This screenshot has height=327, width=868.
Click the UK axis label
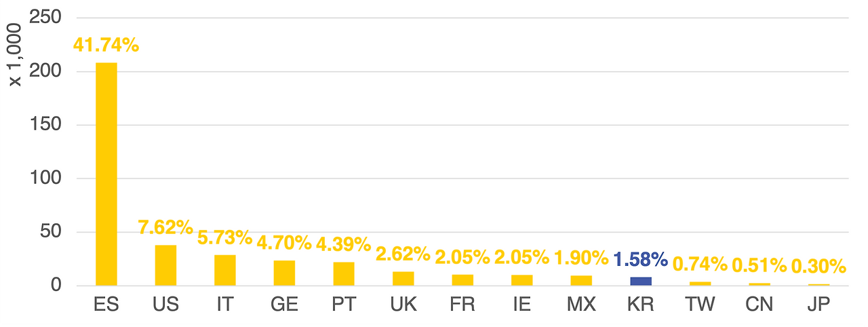click(x=403, y=305)
